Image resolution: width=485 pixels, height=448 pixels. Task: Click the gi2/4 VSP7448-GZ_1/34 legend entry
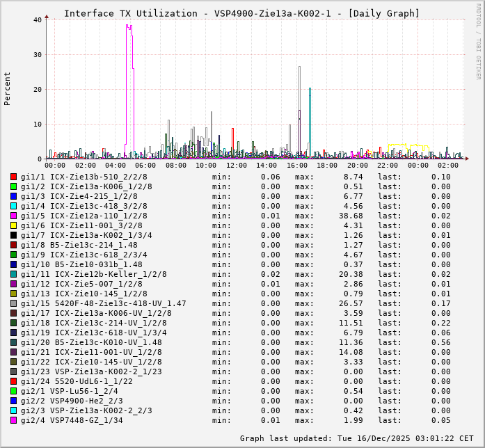pos(72,421)
